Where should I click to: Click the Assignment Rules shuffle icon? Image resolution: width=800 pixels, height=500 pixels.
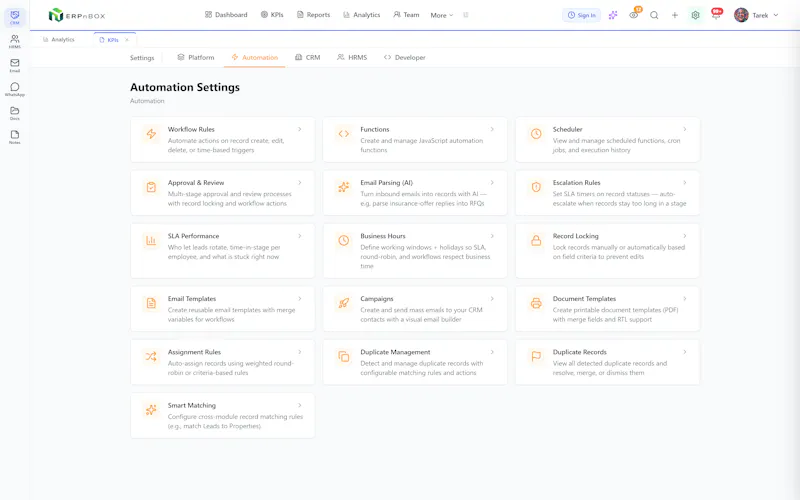point(151,357)
